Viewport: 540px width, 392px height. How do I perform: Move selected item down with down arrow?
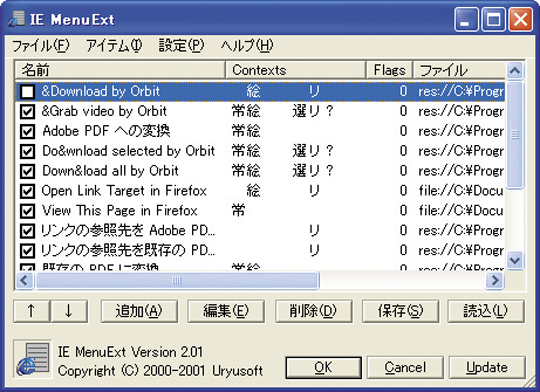[x=69, y=311]
